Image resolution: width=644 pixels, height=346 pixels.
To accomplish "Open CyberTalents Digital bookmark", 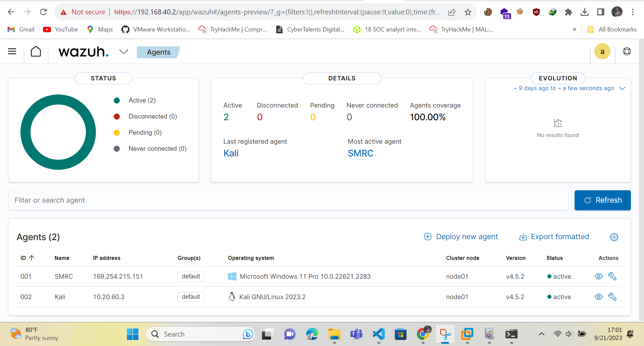I will 310,29.
